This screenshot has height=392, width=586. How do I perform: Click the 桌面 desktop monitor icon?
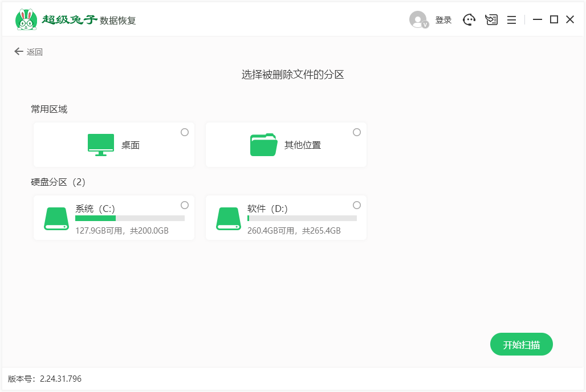coord(100,143)
